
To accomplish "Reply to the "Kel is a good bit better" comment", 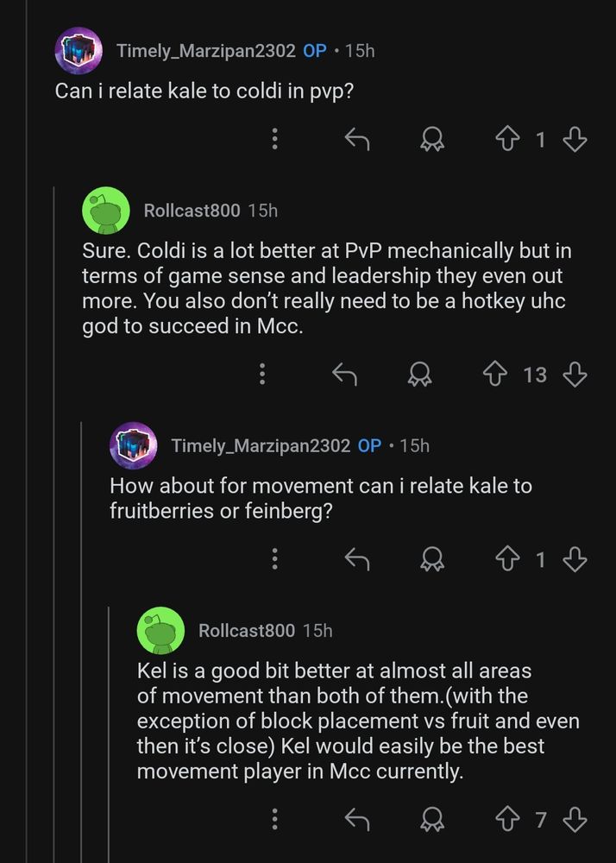I will click(356, 819).
